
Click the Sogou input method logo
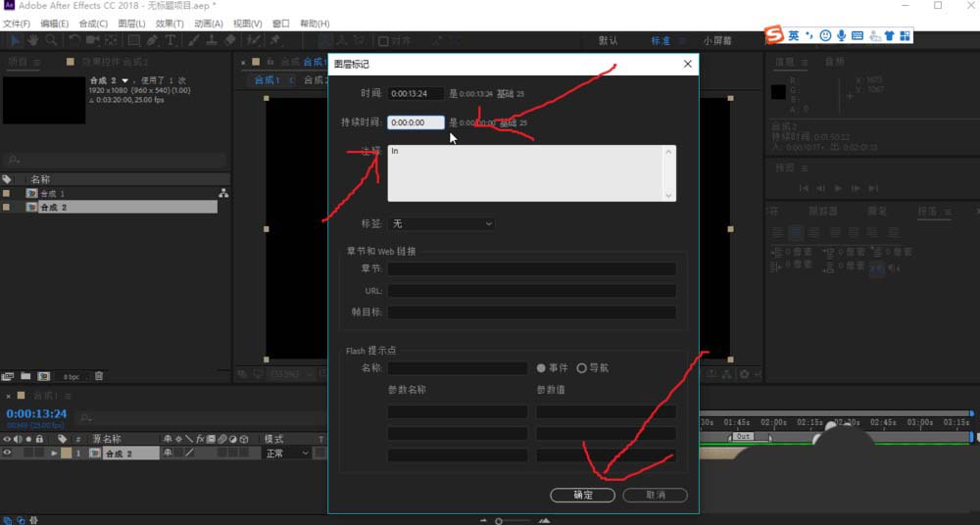(774, 35)
